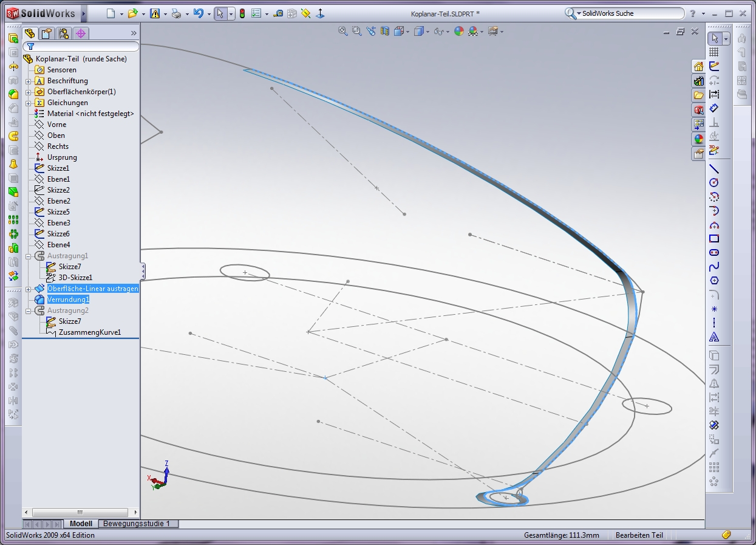
Task: Open the PropertyManager tab
Action: [47, 33]
